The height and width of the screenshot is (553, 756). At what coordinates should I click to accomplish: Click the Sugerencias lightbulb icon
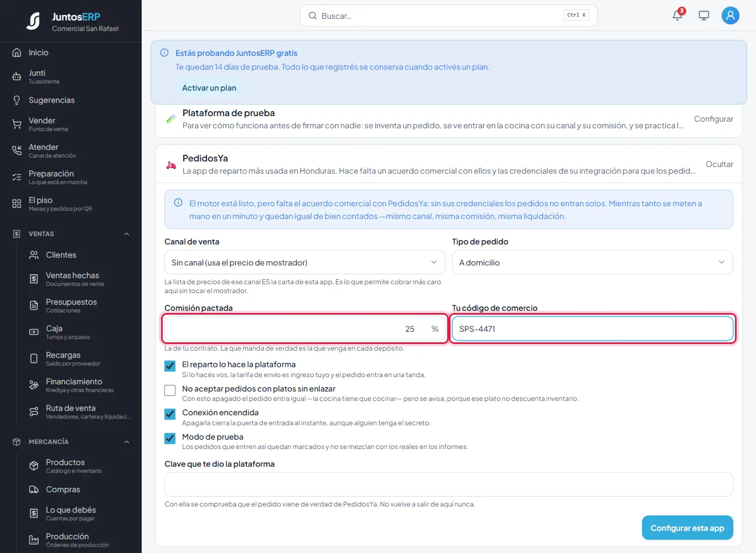[17, 100]
